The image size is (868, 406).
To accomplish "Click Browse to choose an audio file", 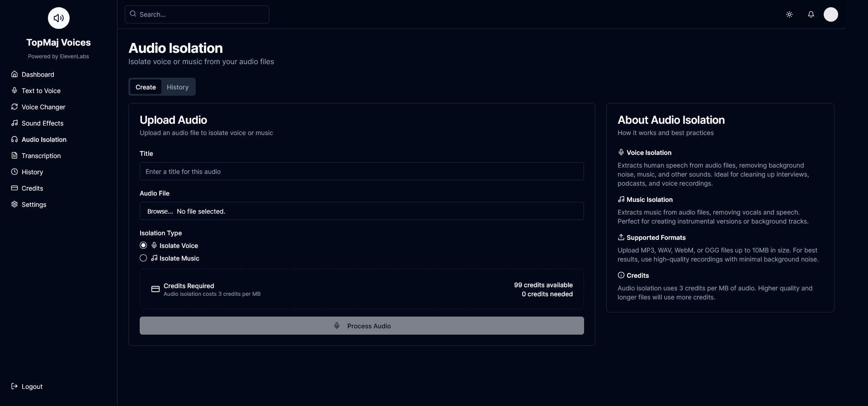I will coord(160,211).
